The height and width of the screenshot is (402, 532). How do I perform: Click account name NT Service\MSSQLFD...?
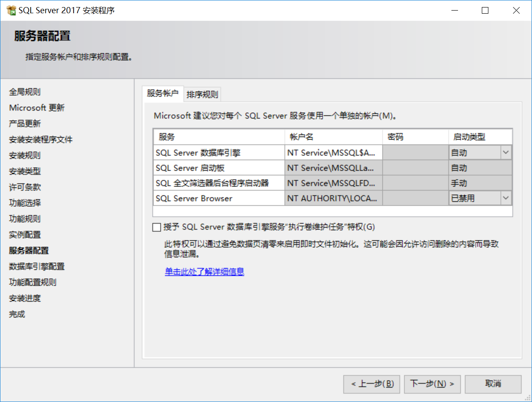334,183
